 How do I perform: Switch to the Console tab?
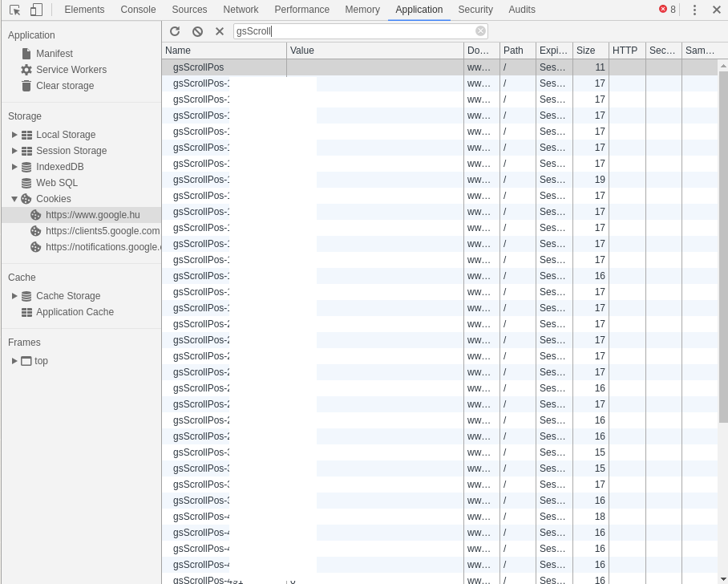[x=138, y=10]
